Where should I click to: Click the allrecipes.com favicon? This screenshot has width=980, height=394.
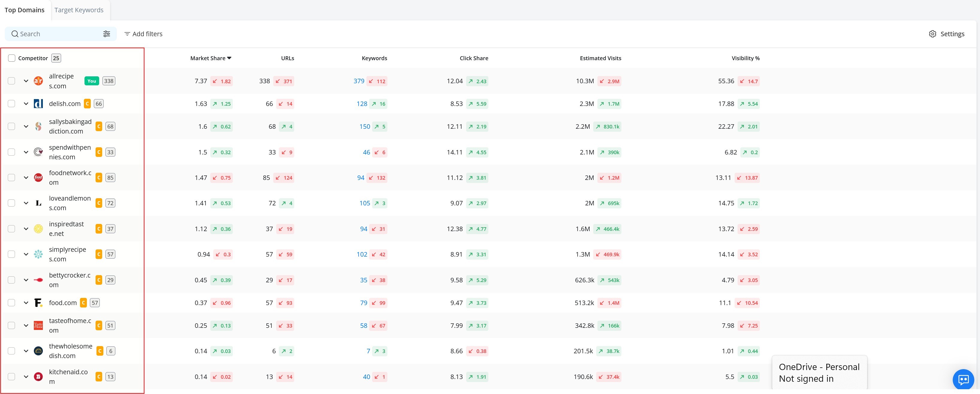click(x=38, y=81)
